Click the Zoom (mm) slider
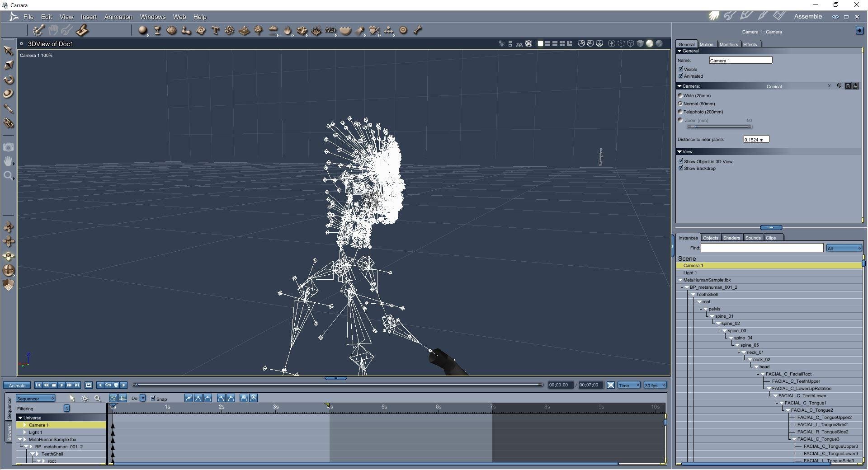 (x=719, y=127)
